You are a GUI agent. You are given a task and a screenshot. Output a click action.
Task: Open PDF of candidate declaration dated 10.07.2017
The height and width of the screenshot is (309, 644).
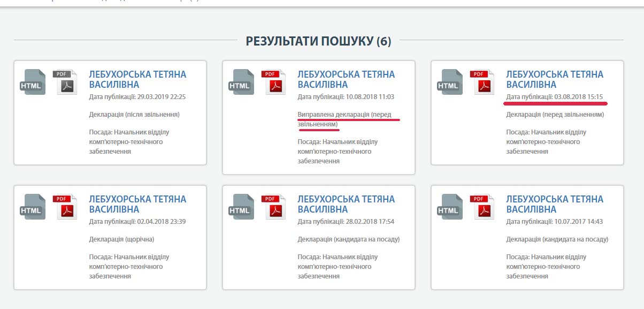(482, 207)
